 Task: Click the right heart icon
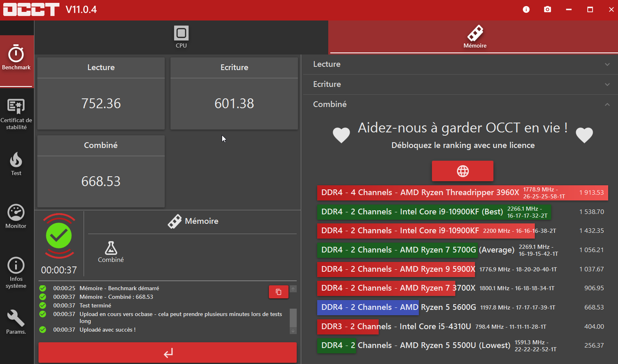click(584, 135)
